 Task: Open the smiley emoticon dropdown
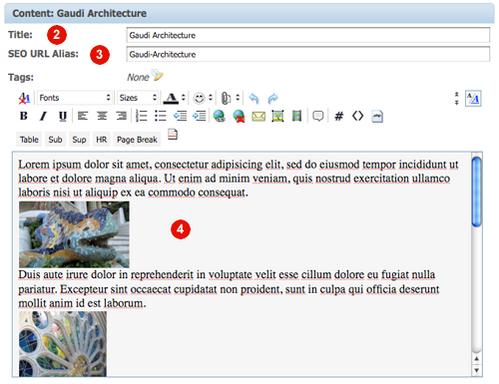point(202,98)
